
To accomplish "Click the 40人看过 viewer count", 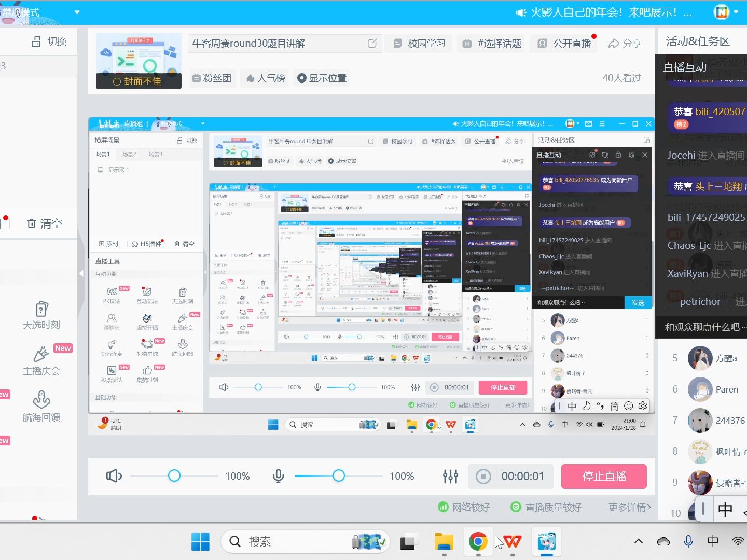I will pyautogui.click(x=621, y=78).
